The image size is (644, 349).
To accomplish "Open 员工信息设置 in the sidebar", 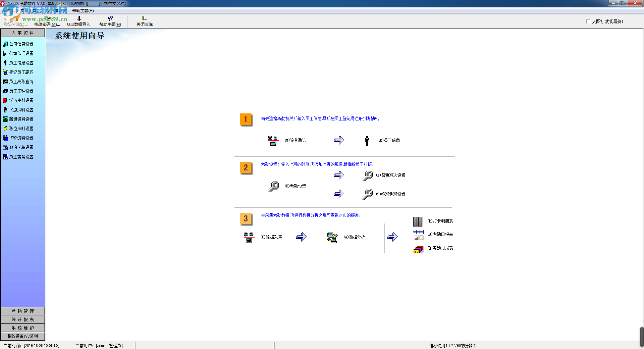I will pos(18,63).
